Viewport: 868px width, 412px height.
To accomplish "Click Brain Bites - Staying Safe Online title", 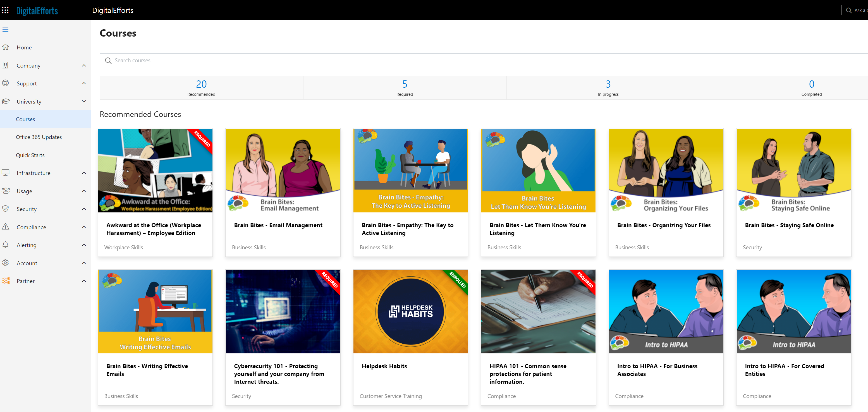I will coord(789,225).
